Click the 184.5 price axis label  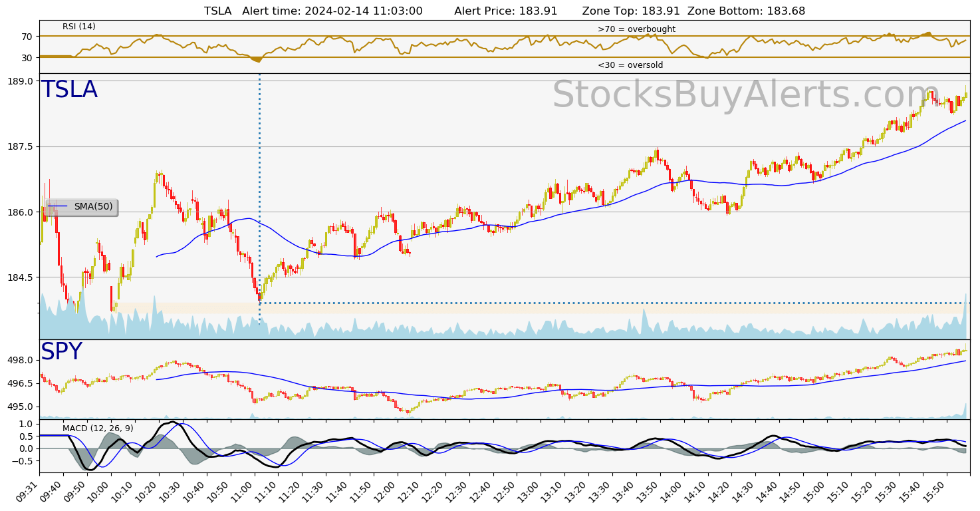tap(21, 277)
